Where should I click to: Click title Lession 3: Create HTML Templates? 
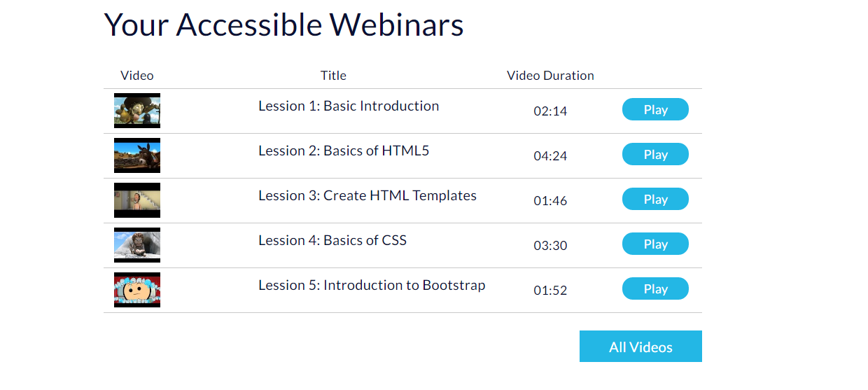click(x=367, y=195)
